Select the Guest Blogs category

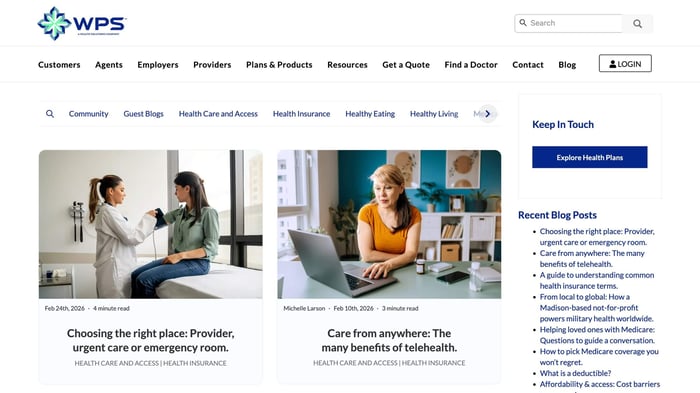tap(143, 114)
